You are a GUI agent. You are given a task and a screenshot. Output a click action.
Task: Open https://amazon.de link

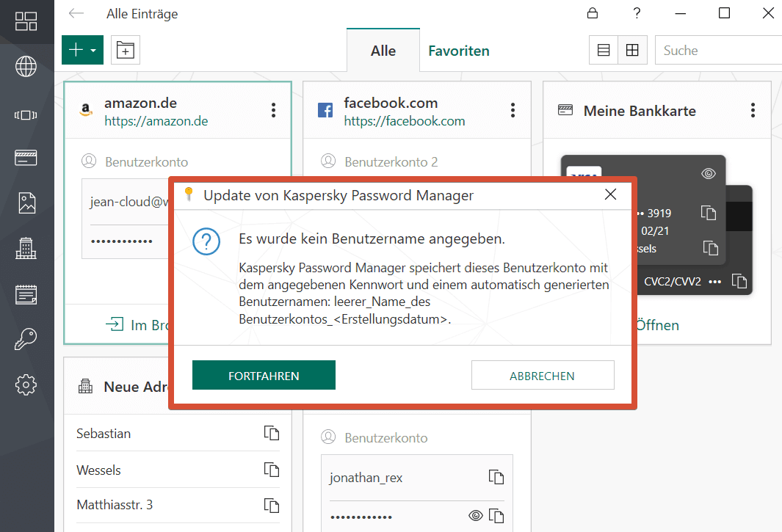pos(156,121)
